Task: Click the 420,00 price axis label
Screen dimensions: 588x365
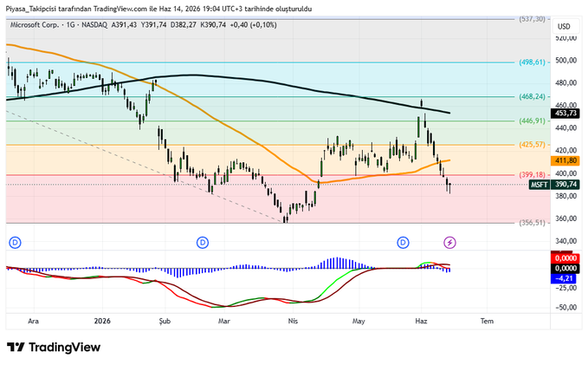Action: [x=565, y=151]
